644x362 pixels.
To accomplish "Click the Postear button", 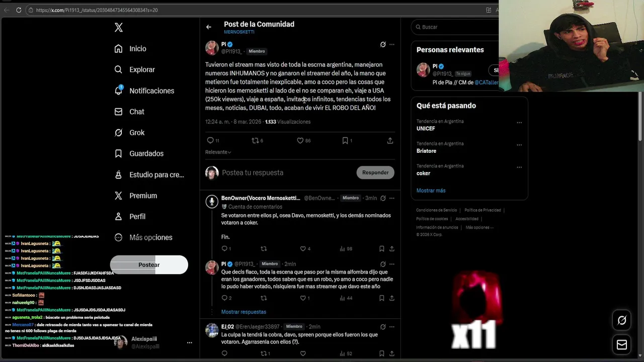I will click(x=149, y=265).
